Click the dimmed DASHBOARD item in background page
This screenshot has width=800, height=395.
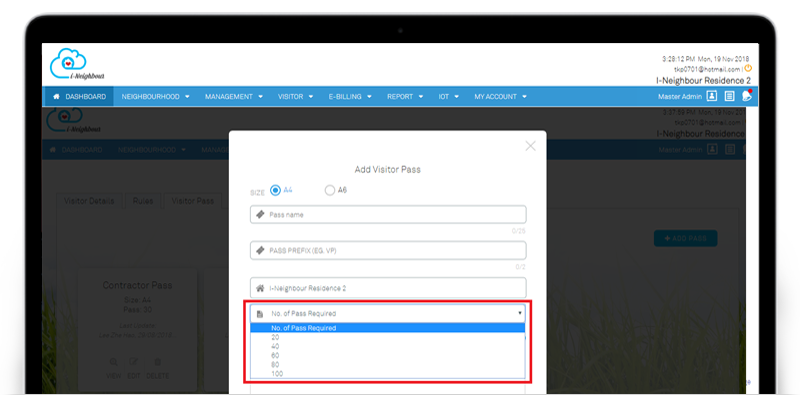click(77, 150)
